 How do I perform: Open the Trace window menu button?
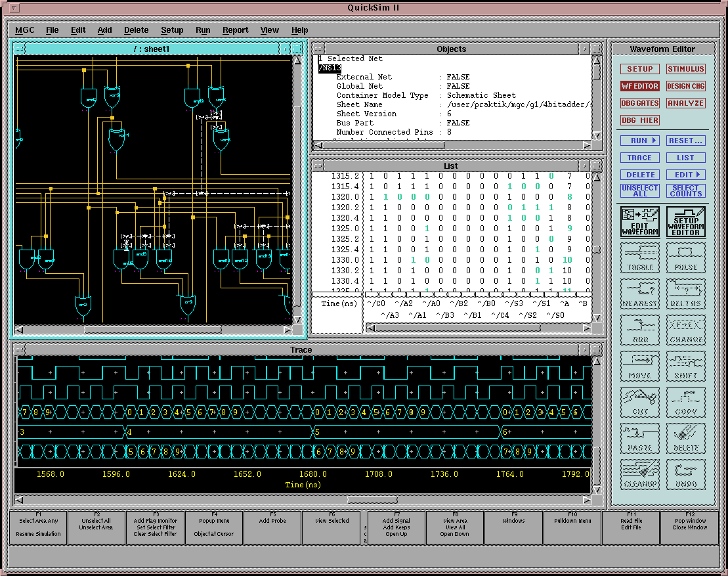(19, 349)
